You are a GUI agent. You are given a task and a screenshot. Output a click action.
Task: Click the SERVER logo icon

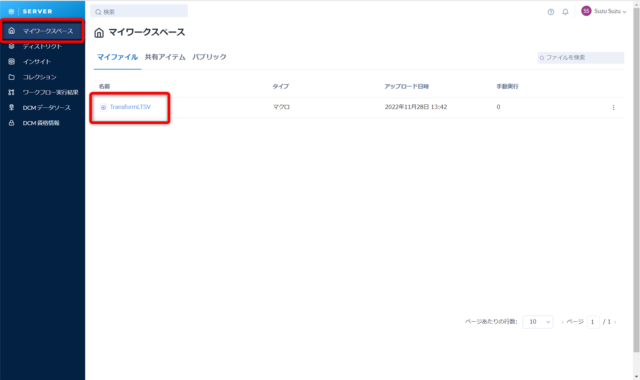point(11,11)
